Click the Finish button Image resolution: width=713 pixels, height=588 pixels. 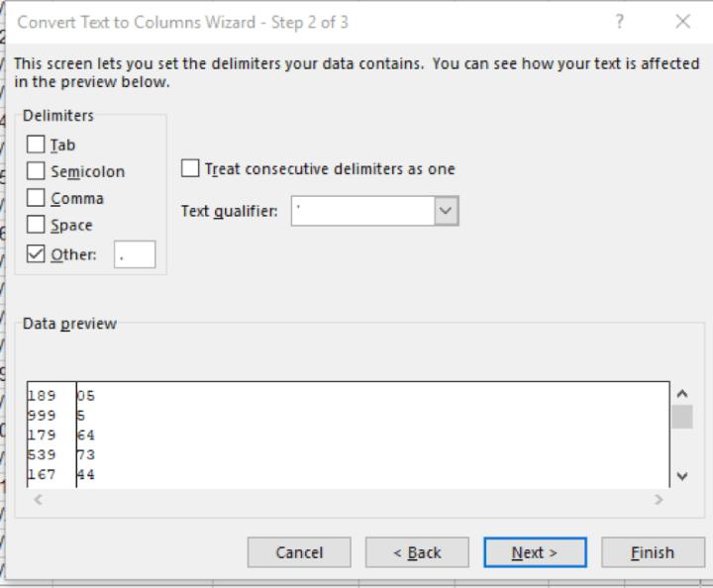tap(652, 552)
